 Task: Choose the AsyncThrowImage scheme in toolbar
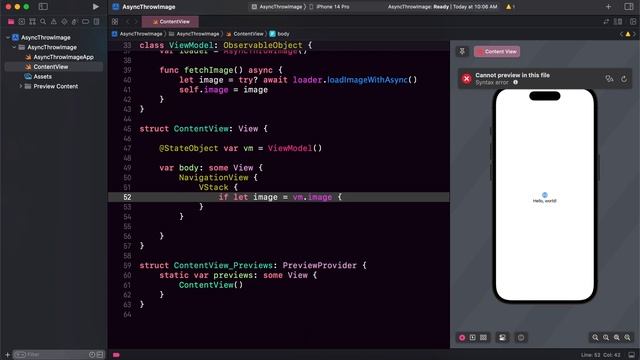(278, 7)
